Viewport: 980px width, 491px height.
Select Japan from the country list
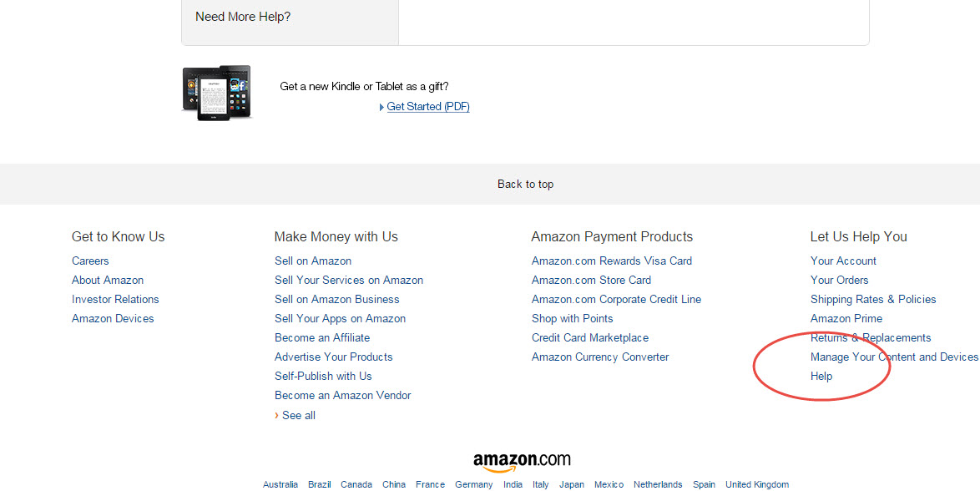tap(571, 484)
